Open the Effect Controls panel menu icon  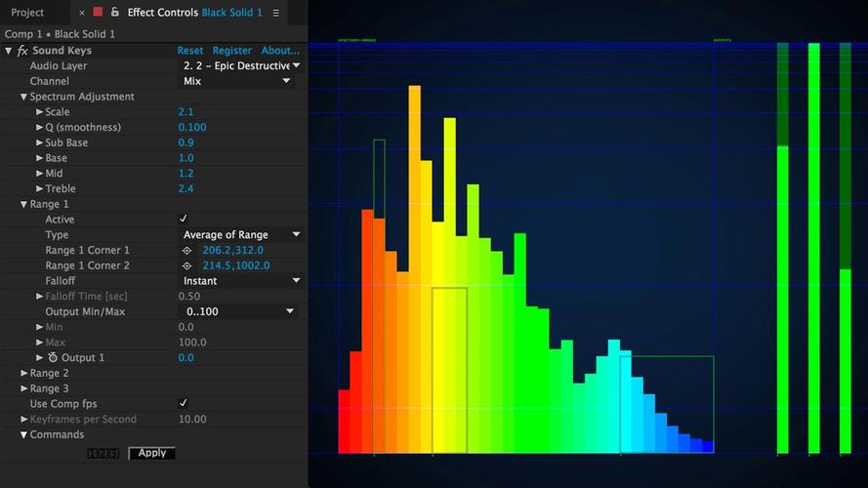(275, 13)
